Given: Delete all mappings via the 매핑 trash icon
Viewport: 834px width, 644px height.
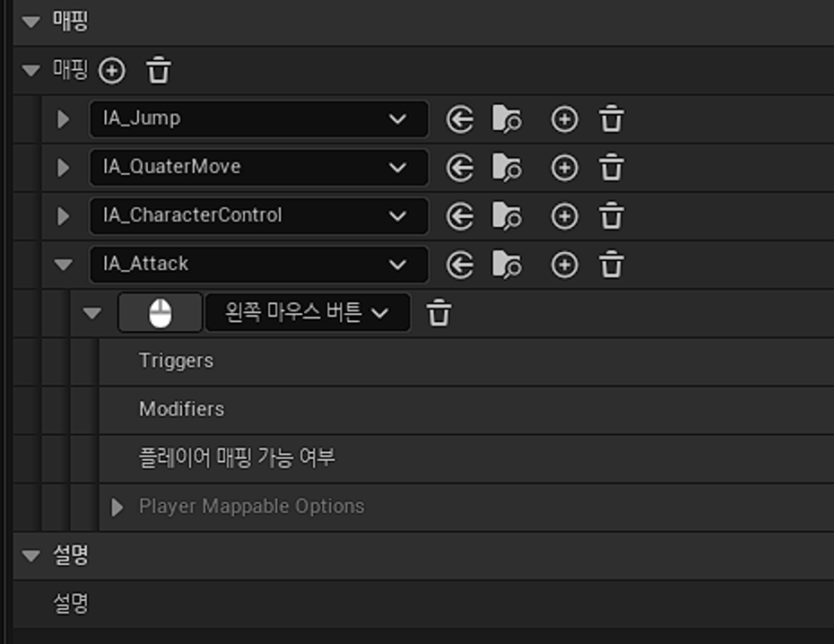Looking at the screenshot, I should (159, 70).
